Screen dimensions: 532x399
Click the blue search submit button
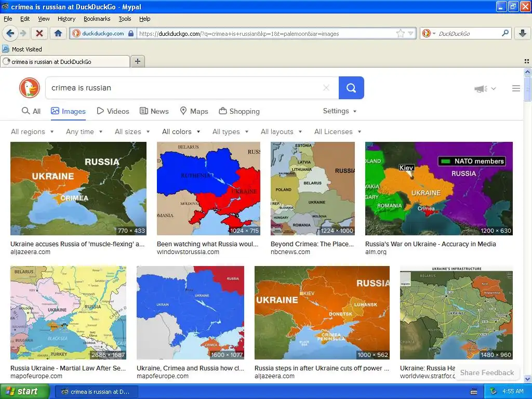coord(351,88)
